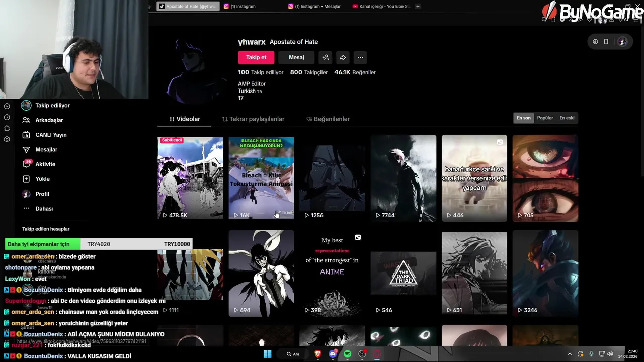
Task: Open the video with 1256 views
Action: tap(332, 178)
